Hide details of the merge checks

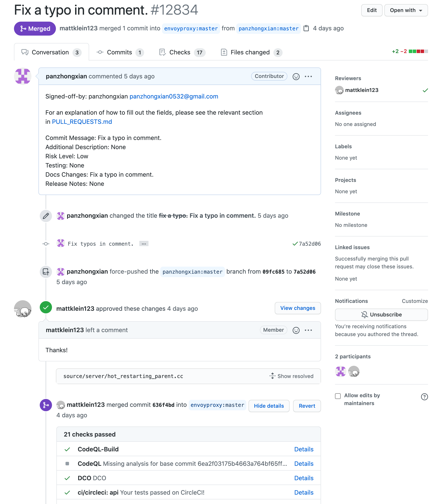[269, 406]
